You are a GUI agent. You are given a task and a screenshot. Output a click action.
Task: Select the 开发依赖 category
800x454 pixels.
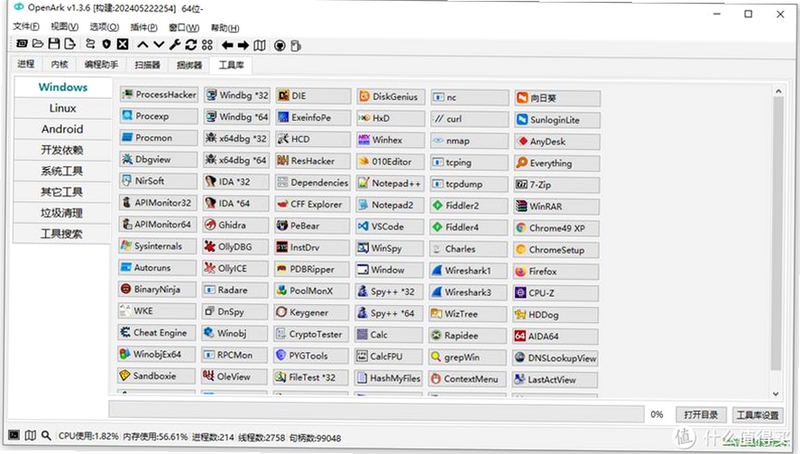click(63, 150)
